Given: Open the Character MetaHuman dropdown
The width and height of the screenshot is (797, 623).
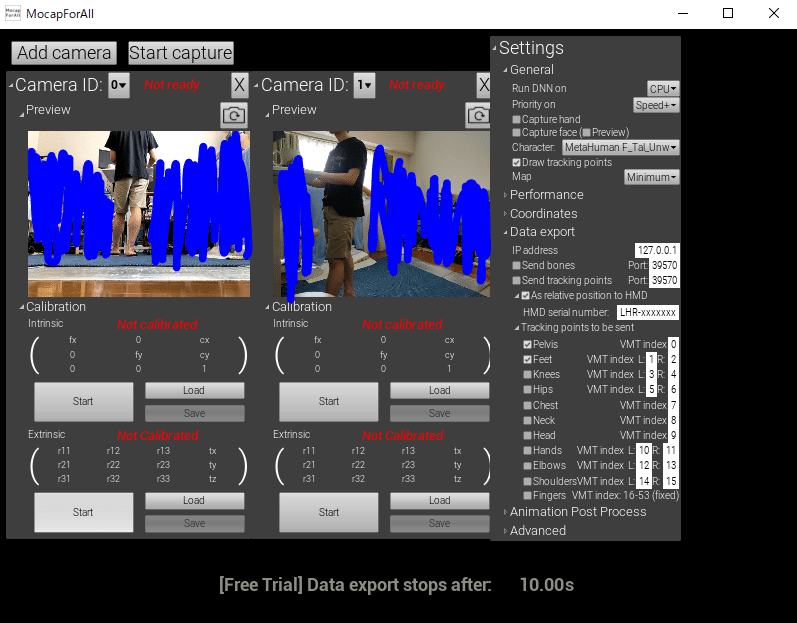Looking at the screenshot, I should pyautogui.click(x=621, y=147).
